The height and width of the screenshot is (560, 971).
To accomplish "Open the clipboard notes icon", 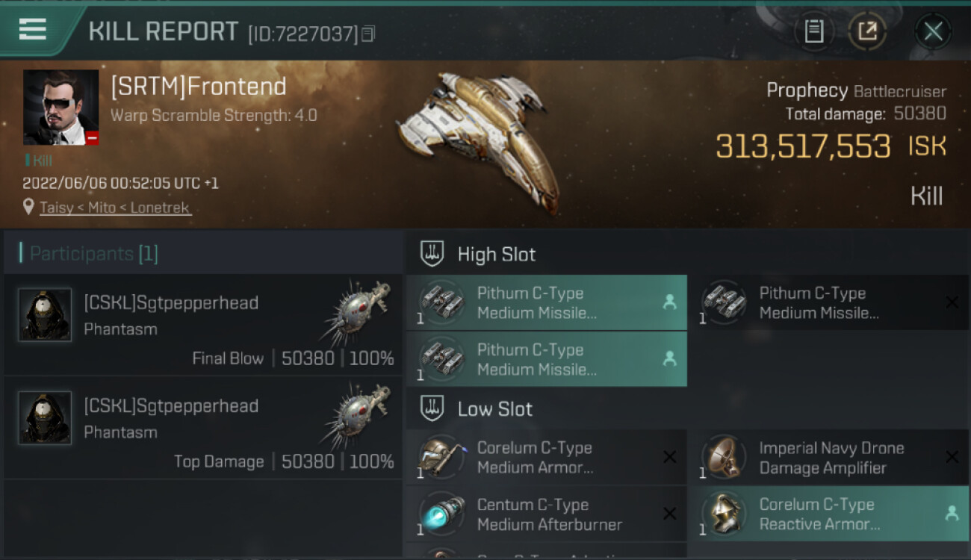I will point(813,31).
